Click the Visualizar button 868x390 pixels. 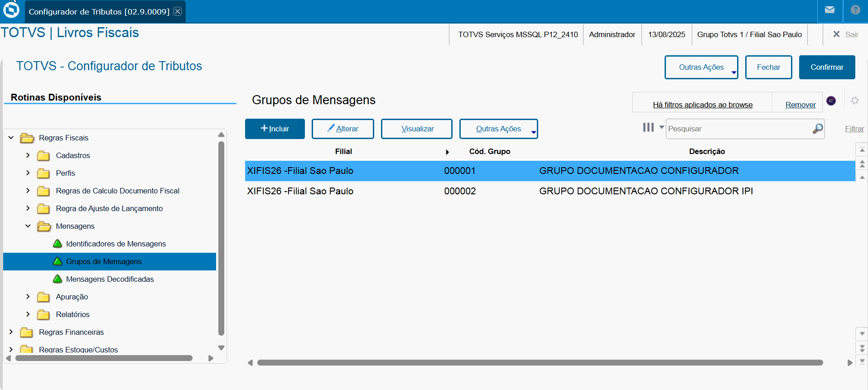(417, 129)
